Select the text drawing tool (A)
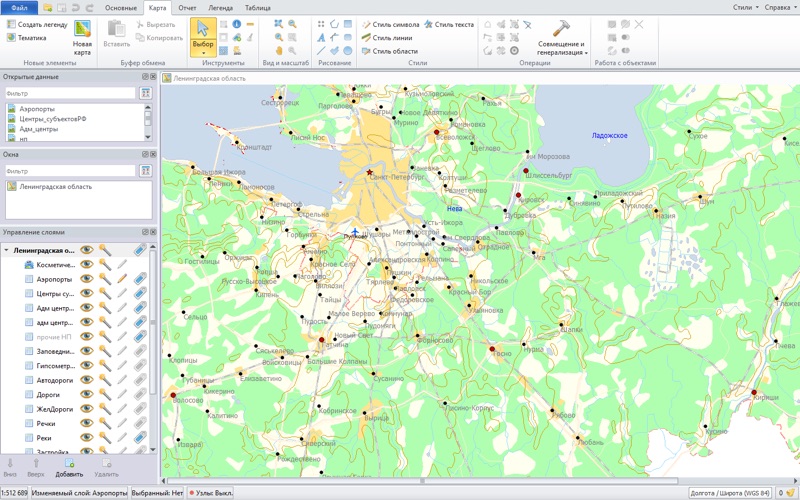800x500 pixels. [321, 37]
